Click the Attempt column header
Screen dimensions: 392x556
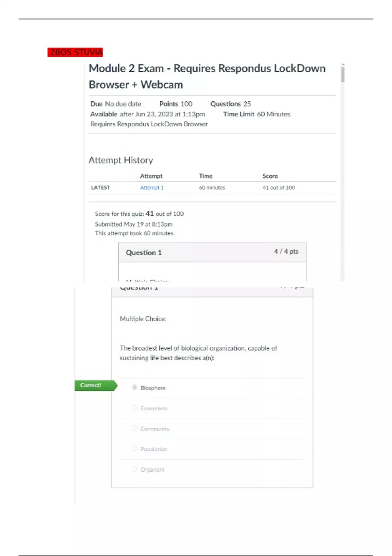tap(151, 176)
